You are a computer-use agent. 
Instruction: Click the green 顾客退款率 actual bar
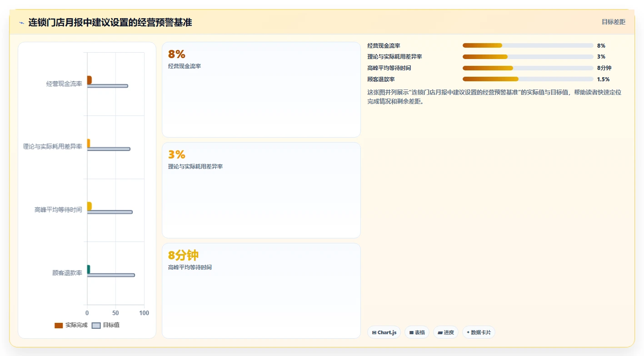pyautogui.click(x=89, y=269)
